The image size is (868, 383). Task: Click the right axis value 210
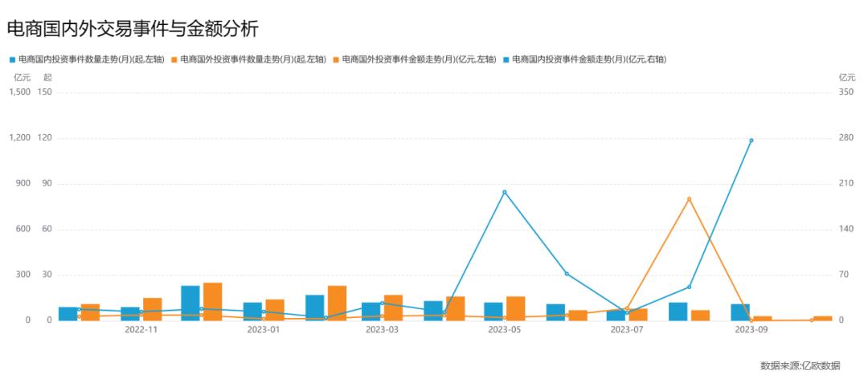[846, 184]
